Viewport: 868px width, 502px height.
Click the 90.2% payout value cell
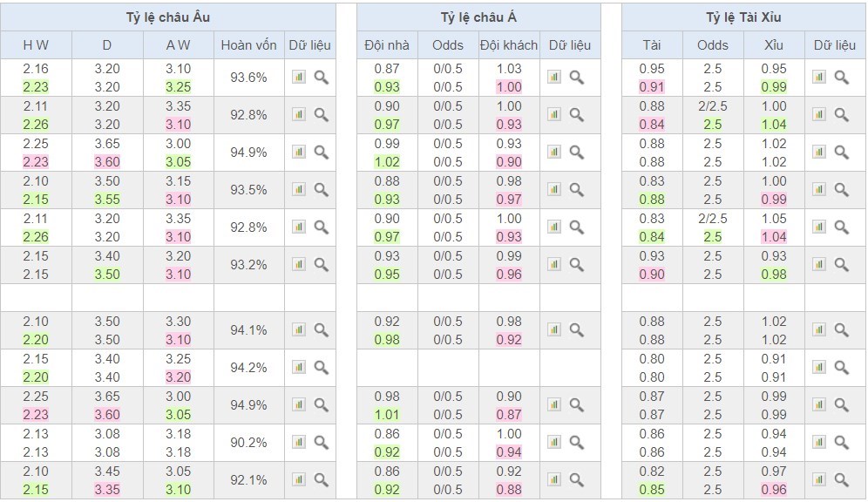(248, 442)
